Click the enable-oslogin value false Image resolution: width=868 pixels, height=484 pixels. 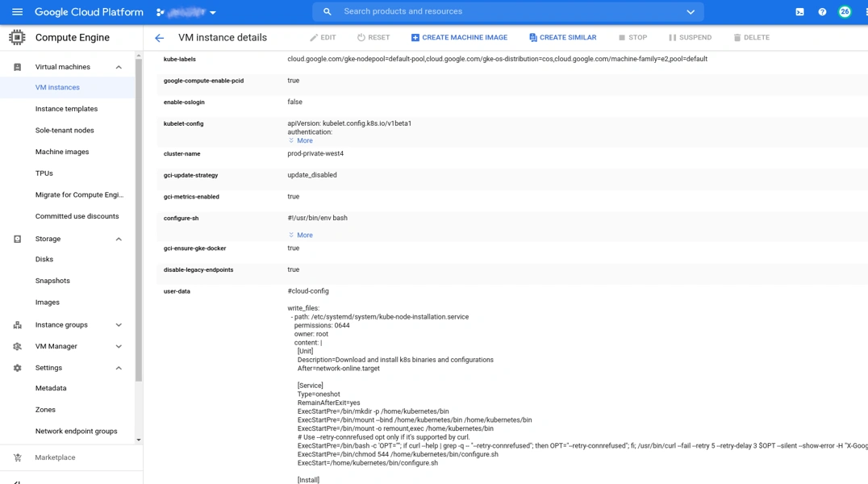click(294, 102)
